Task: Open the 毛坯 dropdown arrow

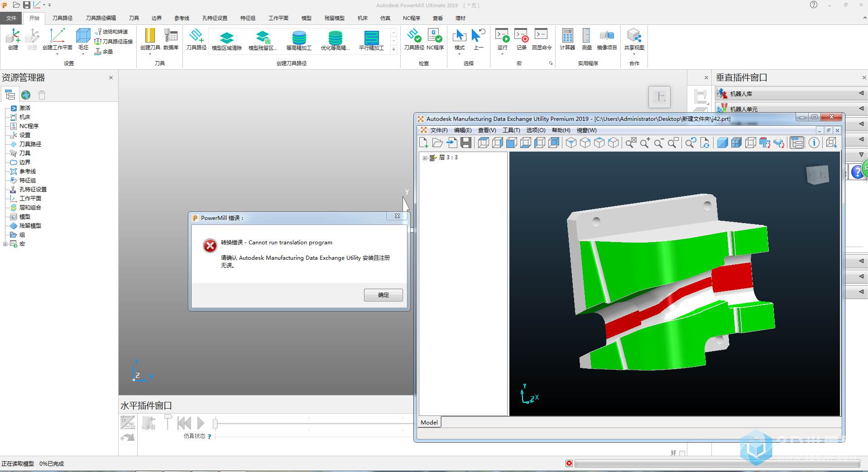Action: [x=83, y=54]
